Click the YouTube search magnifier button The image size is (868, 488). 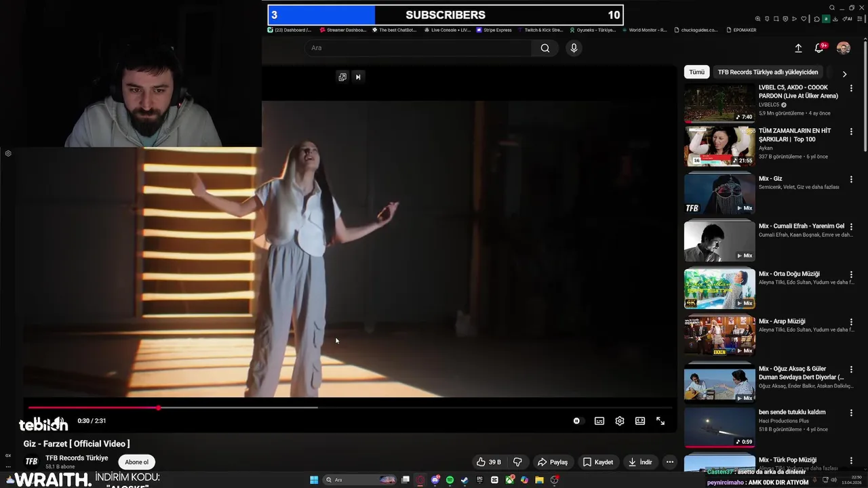(545, 48)
